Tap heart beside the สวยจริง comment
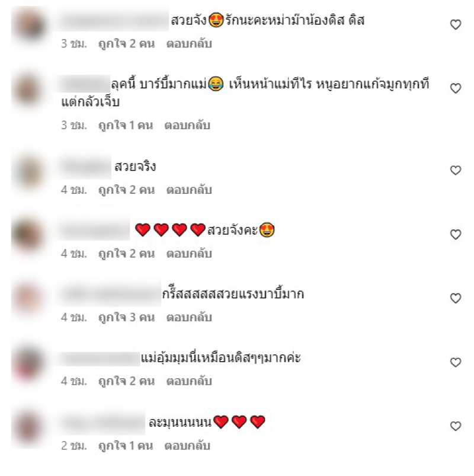Viewport: 474px width, 476px height. click(455, 170)
